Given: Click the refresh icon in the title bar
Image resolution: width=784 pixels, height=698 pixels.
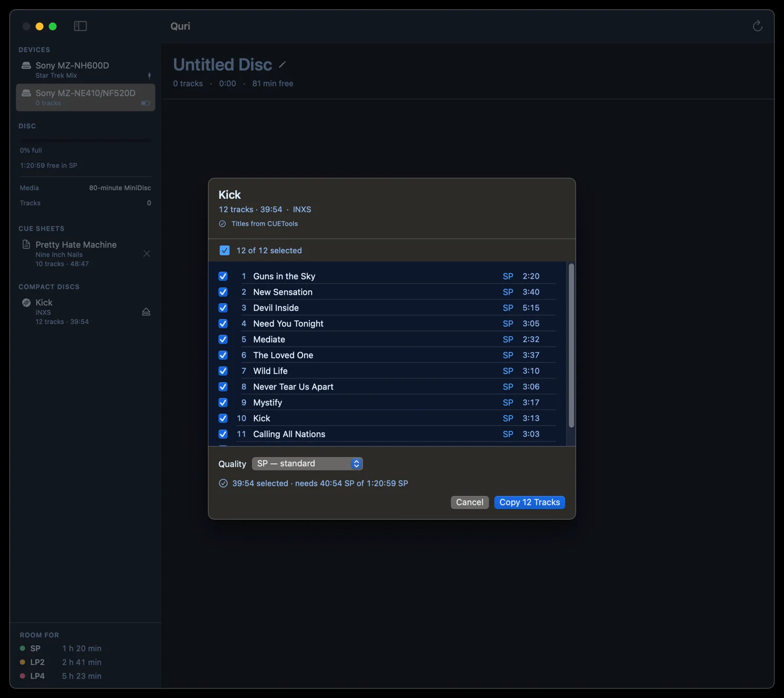Looking at the screenshot, I should click(x=757, y=26).
